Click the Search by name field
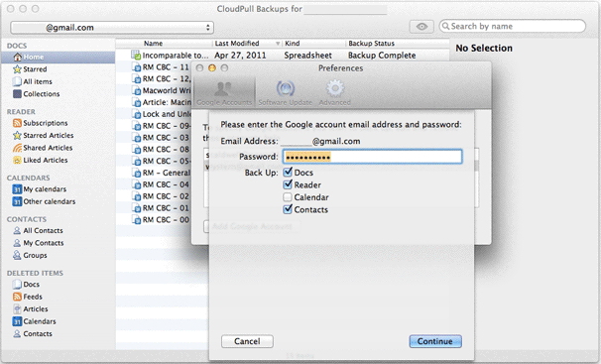Image resolution: width=601 pixels, height=364 pixels. pos(513,26)
